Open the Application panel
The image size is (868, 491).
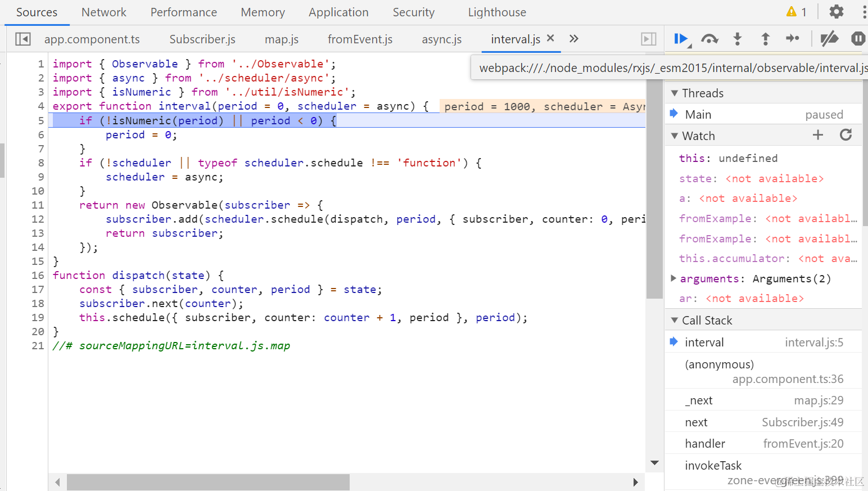pyautogui.click(x=338, y=12)
